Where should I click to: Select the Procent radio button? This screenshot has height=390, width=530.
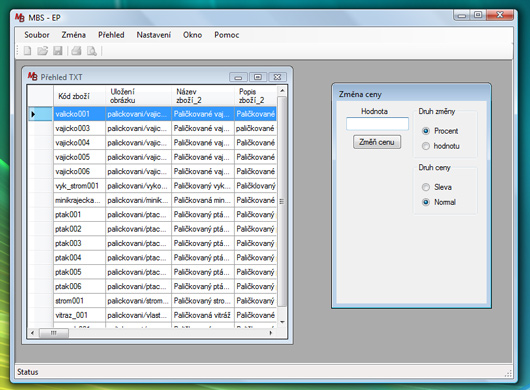pyautogui.click(x=426, y=131)
